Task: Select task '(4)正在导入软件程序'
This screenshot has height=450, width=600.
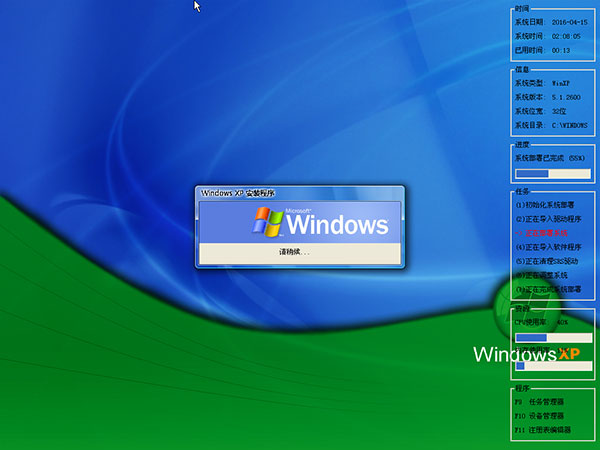Action: click(x=549, y=246)
